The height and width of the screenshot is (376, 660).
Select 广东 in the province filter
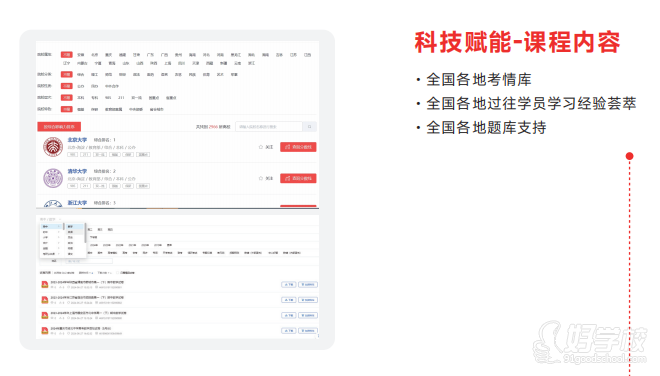150,55
